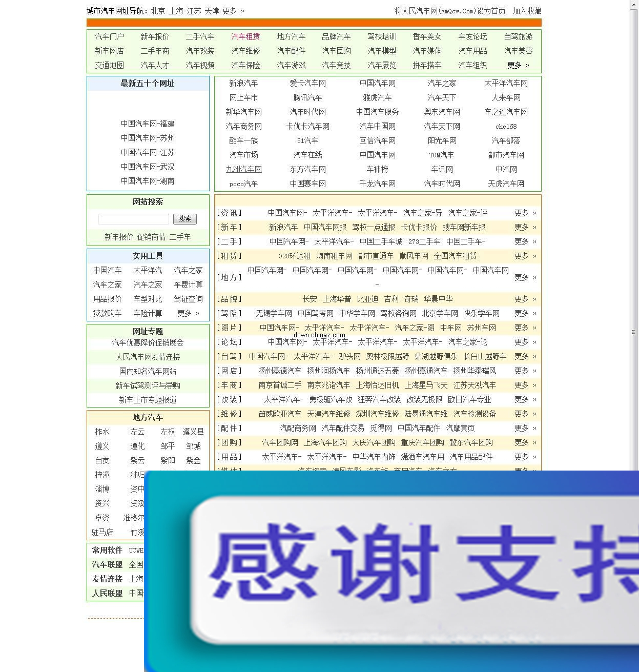Open 南京首诚二手 in the 车商 row

tap(280, 385)
